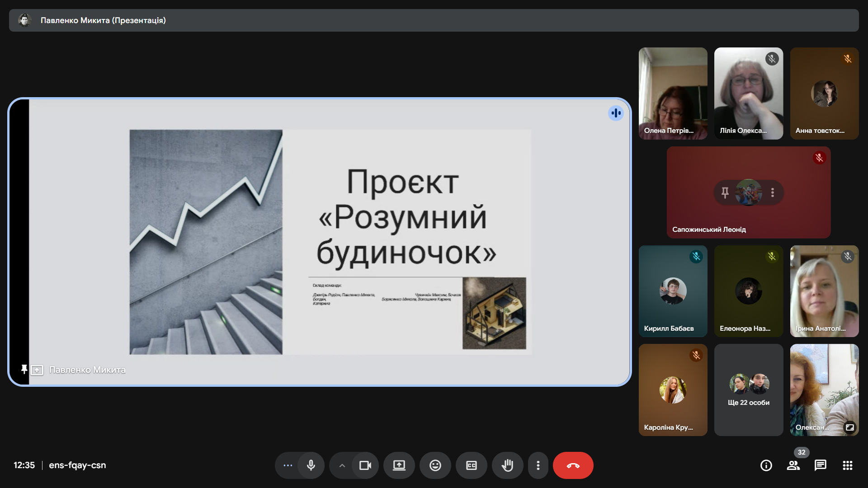Screen dimensions: 868x488
Task: Open three-dot more options in toolbar
Action: 538,465
